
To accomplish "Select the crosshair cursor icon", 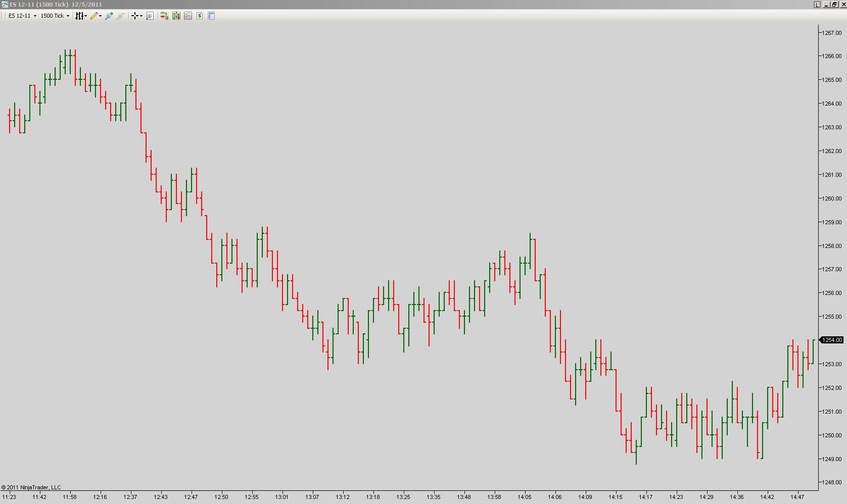I will point(135,16).
